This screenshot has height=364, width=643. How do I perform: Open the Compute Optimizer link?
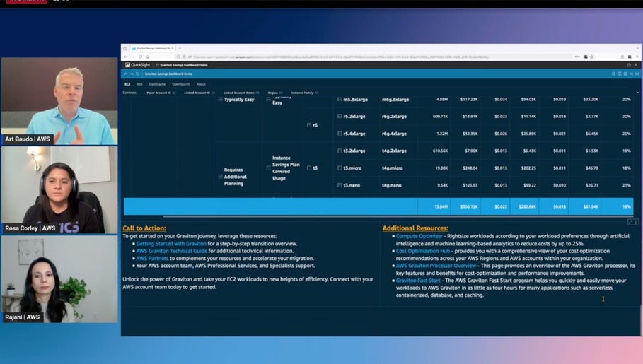click(419, 236)
